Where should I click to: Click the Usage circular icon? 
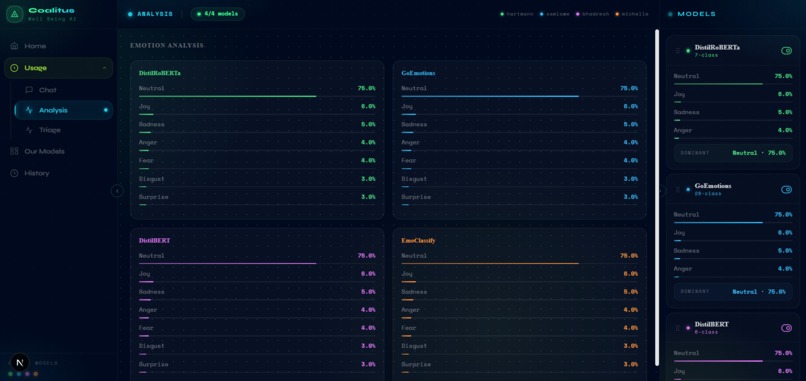14,68
